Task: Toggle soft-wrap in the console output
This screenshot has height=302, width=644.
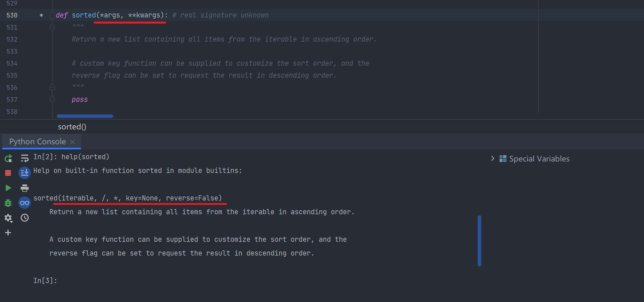Action: [25, 158]
